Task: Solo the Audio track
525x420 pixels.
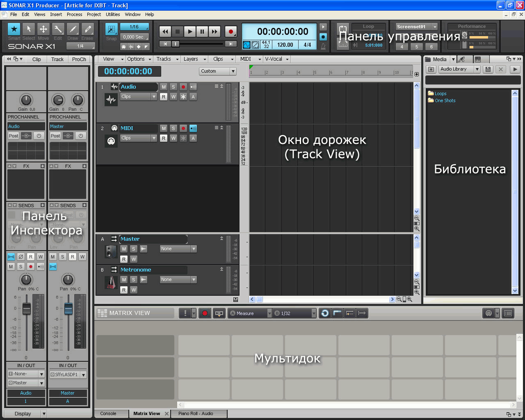Action: pos(173,87)
